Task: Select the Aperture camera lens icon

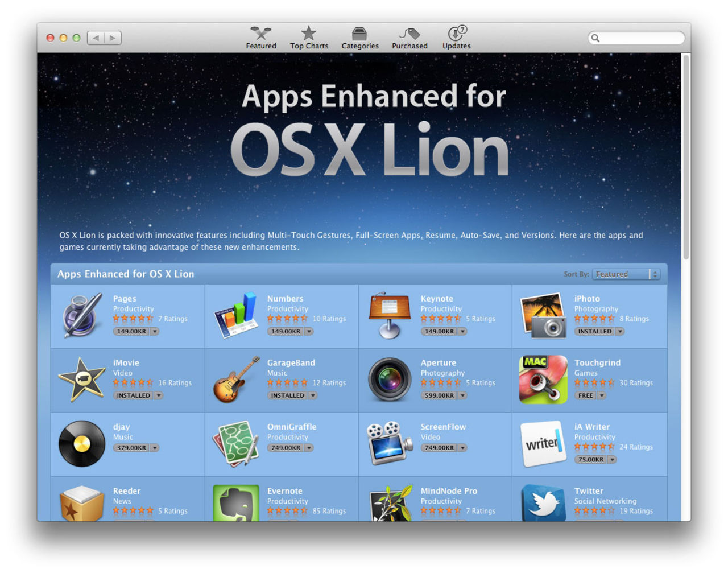Action: tap(389, 379)
